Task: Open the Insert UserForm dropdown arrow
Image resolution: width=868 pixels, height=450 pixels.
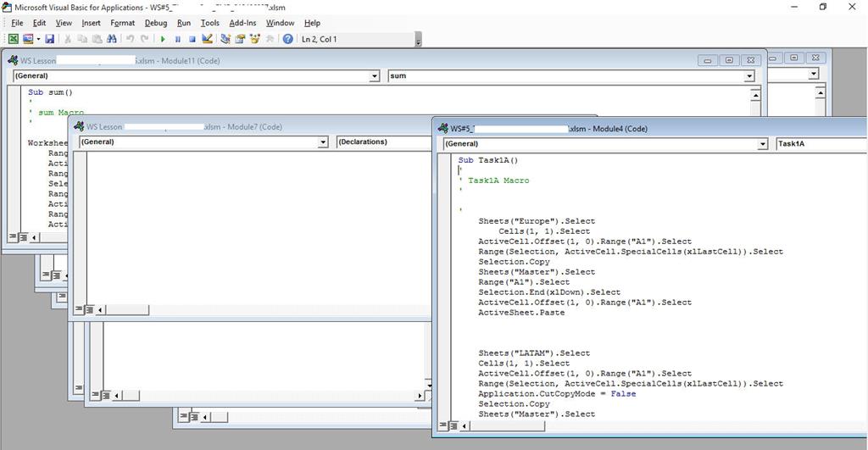Action: 38,39
